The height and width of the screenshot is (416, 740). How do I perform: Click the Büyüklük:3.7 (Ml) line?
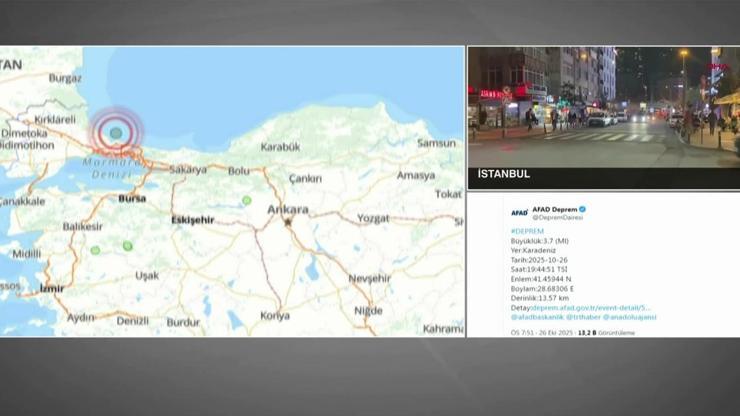tap(540, 241)
